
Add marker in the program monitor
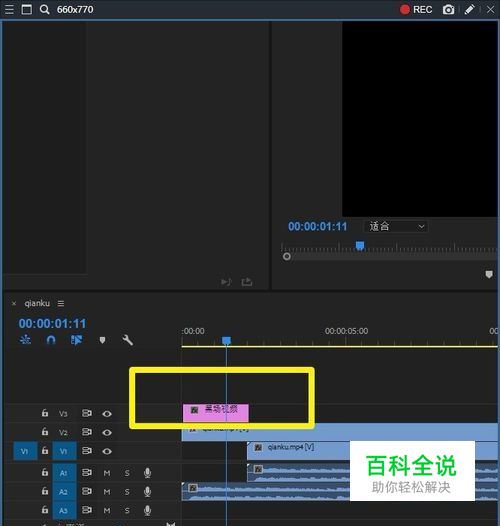pos(489,274)
